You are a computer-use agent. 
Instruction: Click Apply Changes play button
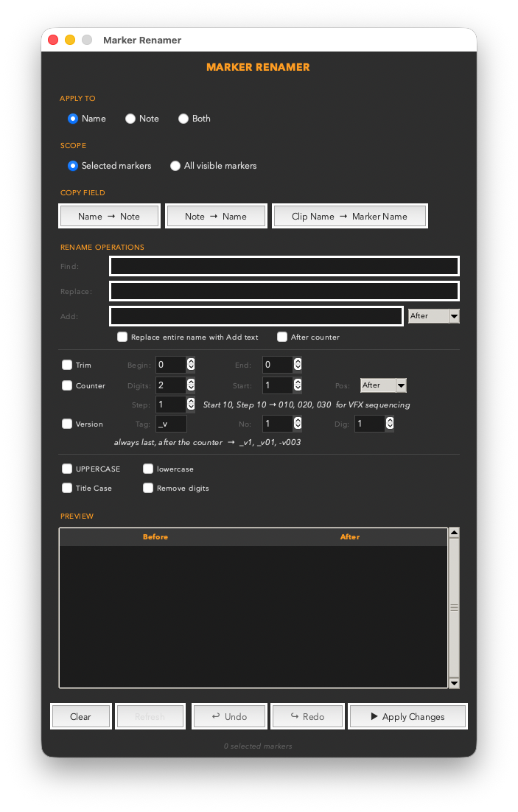(x=408, y=717)
